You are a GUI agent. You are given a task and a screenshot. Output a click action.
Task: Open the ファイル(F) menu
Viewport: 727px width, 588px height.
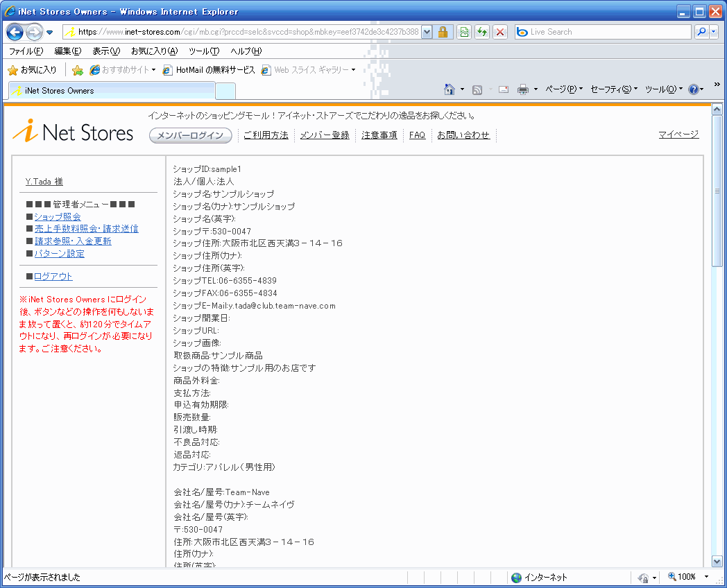pos(25,51)
